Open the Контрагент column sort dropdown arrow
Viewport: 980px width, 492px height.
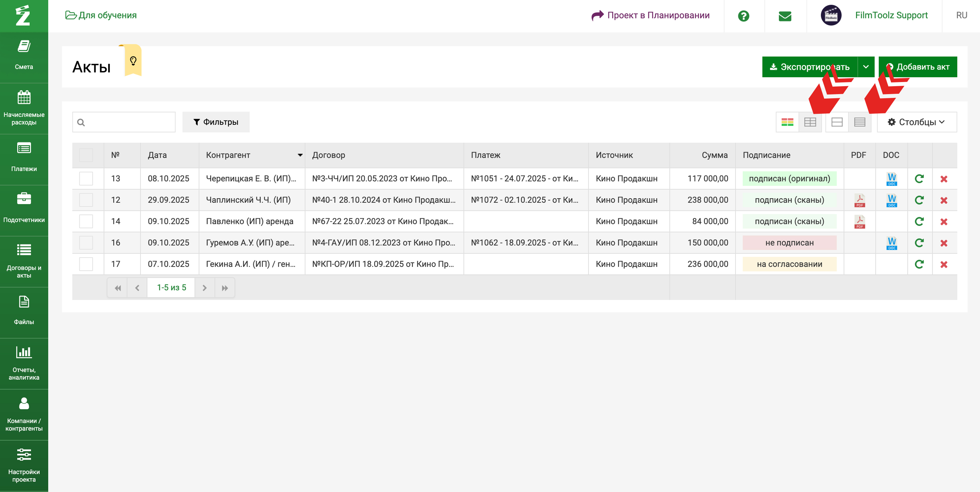click(300, 155)
